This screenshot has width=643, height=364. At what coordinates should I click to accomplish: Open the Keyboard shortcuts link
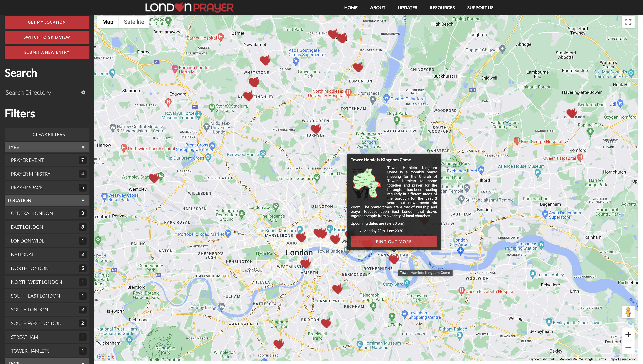pos(542,359)
